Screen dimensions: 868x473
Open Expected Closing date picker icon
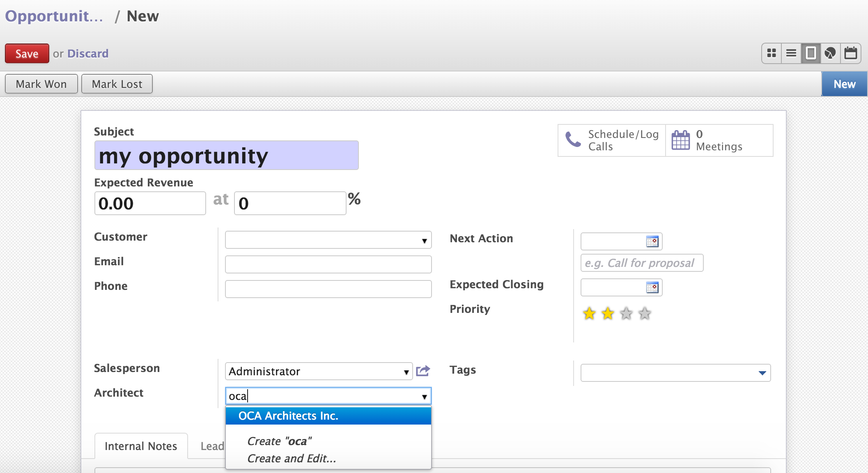[652, 287]
